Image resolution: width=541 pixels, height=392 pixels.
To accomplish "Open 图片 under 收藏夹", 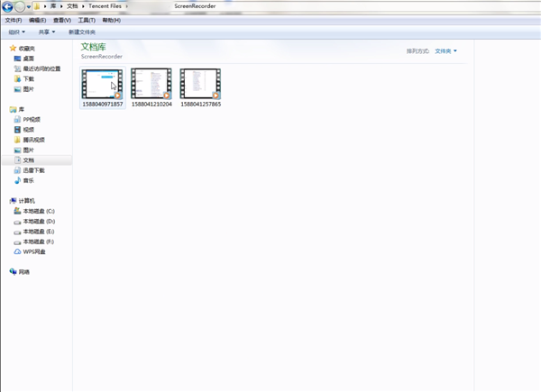I will click(x=23, y=89).
